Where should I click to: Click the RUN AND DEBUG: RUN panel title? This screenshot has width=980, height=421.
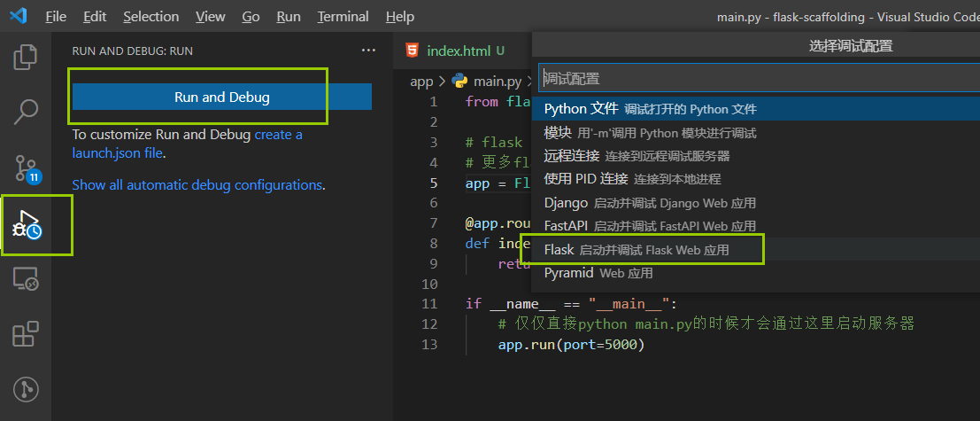coord(133,51)
